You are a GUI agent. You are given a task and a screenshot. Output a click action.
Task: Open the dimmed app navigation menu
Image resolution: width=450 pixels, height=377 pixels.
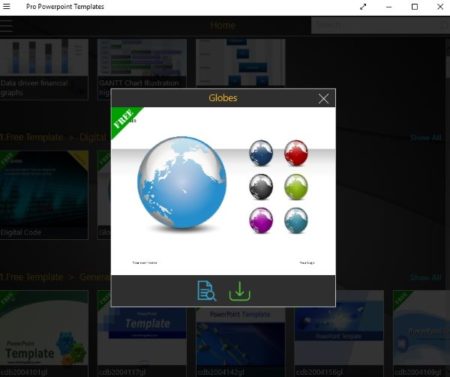click(x=6, y=26)
